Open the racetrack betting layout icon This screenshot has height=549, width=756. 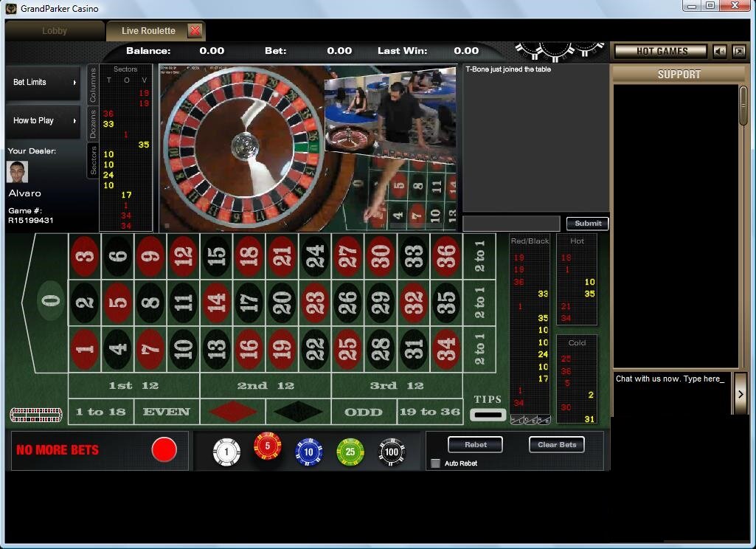click(x=36, y=415)
